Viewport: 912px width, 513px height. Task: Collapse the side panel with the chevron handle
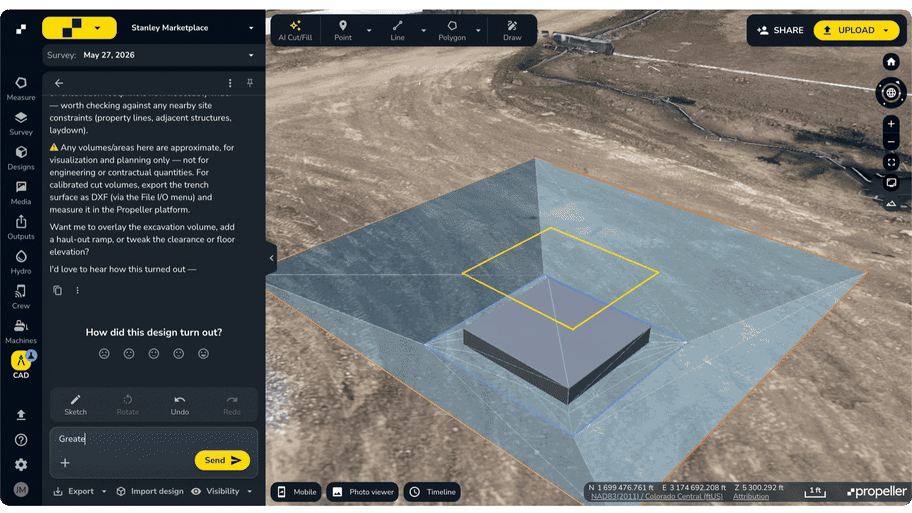tap(271, 258)
